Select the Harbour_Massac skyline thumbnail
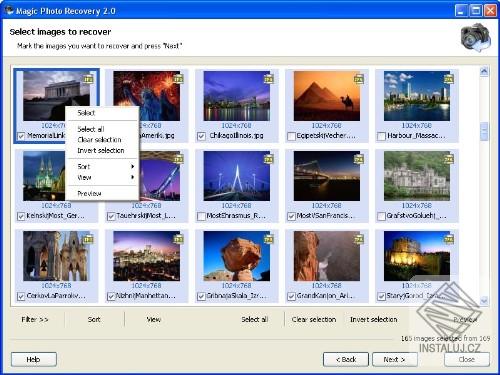The height and width of the screenshot is (375, 500). click(417, 96)
